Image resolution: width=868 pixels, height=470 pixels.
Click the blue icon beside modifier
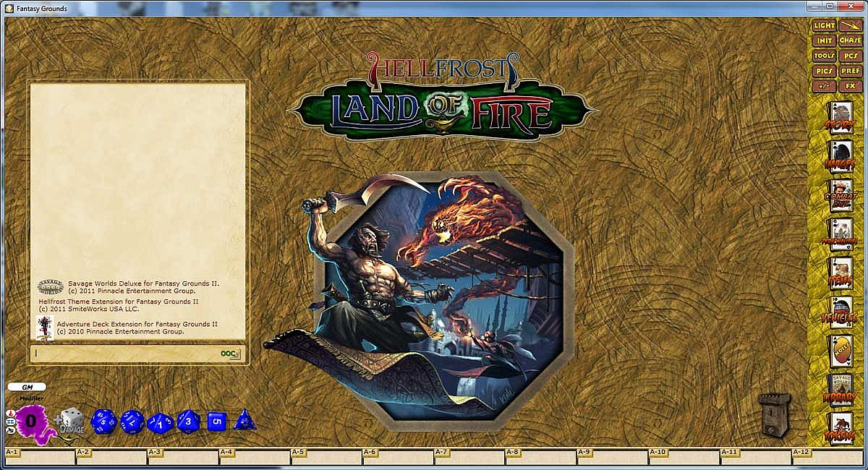click(10, 422)
